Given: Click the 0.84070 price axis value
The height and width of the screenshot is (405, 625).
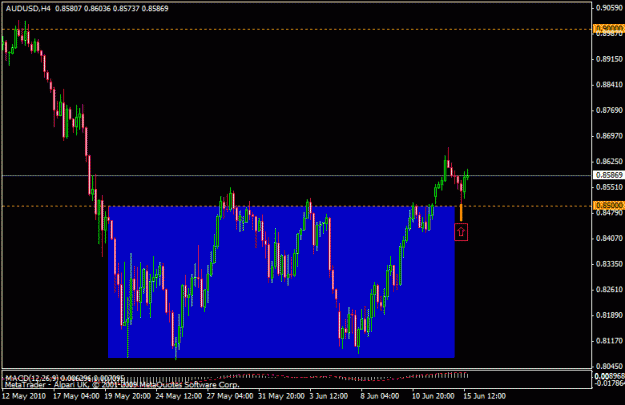Looking at the screenshot, I should [609, 238].
